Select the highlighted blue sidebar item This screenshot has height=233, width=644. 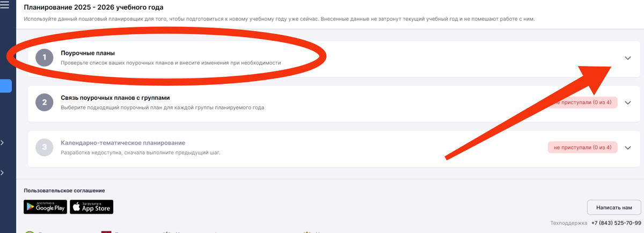coord(6,86)
